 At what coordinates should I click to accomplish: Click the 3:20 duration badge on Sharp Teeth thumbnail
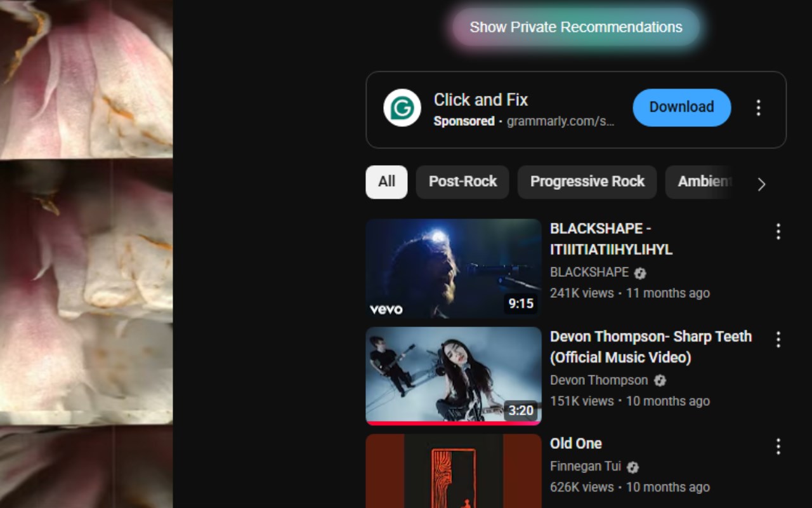[x=521, y=410]
